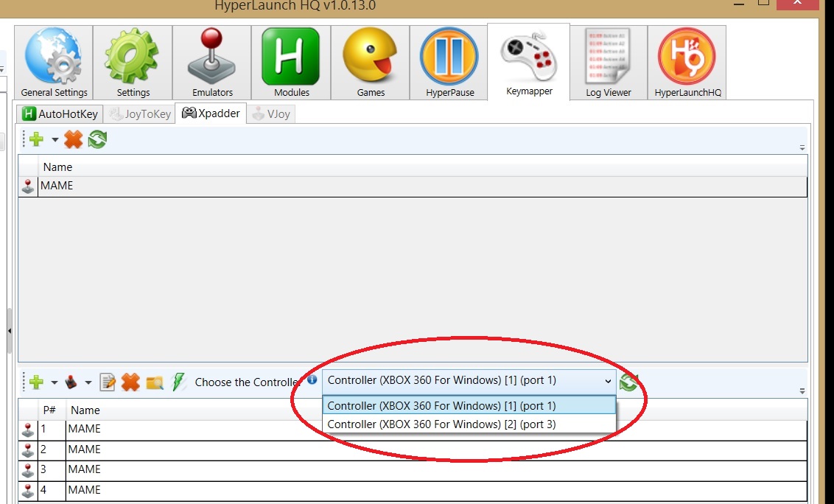The height and width of the screenshot is (504, 834).
Task: Edit the profile with the notepad pencil icon
Action: 108,382
